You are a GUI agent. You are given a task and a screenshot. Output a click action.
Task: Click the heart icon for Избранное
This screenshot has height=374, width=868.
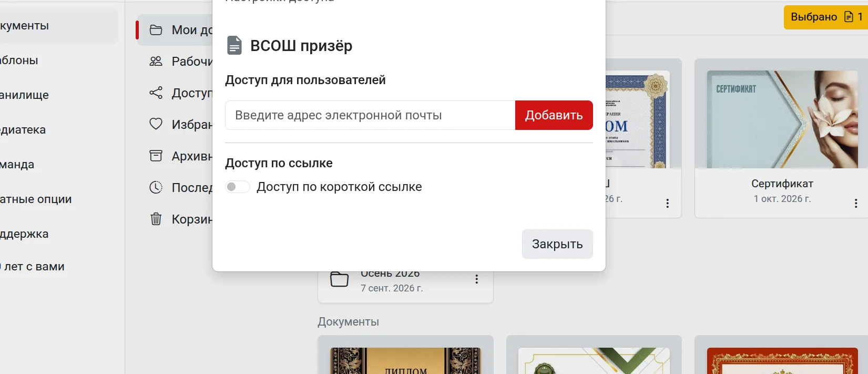point(156,124)
